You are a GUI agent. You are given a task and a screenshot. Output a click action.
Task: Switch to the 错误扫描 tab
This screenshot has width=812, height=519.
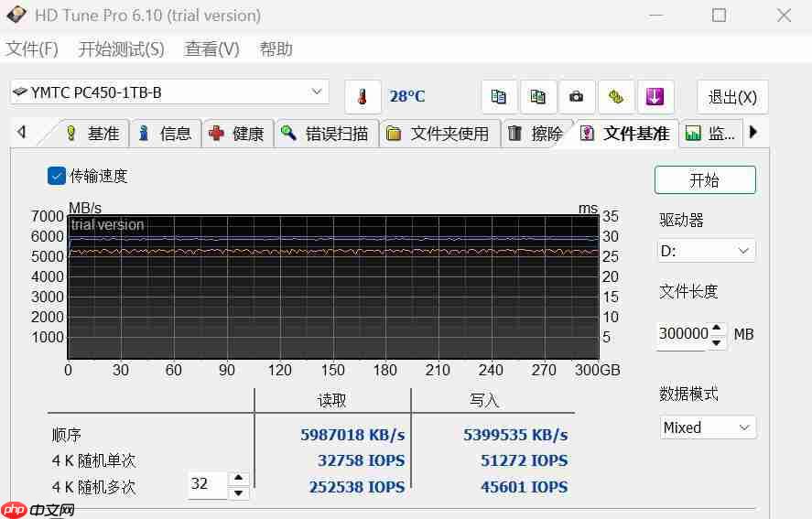326,134
